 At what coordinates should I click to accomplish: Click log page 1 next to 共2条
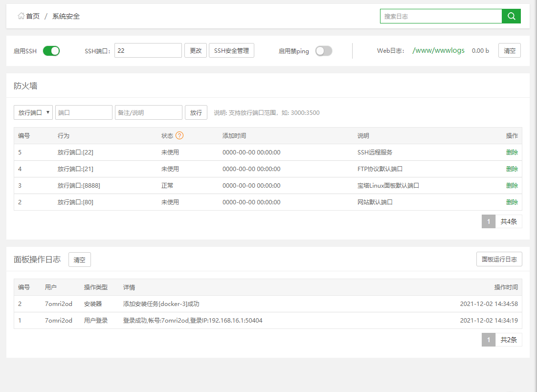point(489,340)
